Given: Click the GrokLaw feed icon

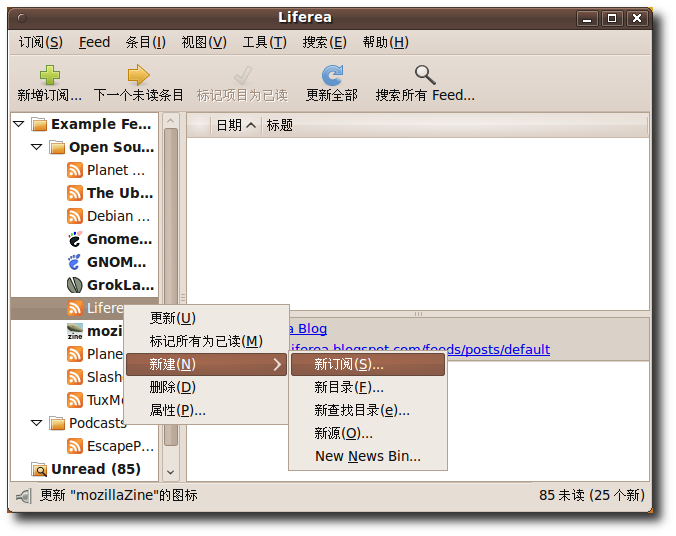Looking at the screenshot, I should (75, 285).
